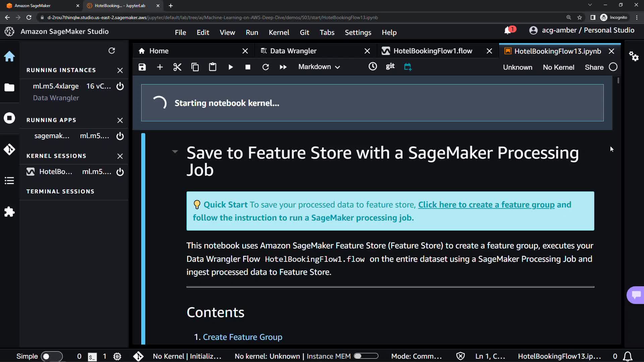
Task: Open the Kernel menu
Action: (279, 33)
